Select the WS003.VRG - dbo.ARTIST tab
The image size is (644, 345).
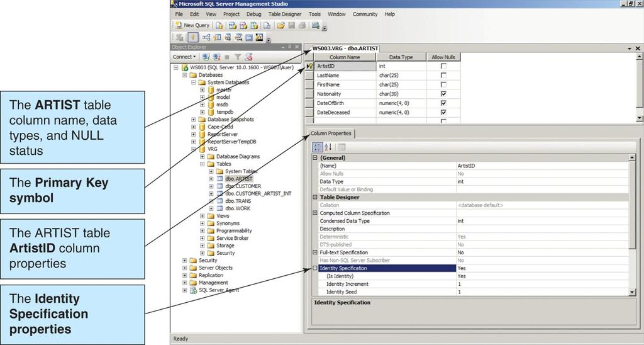click(345, 48)
